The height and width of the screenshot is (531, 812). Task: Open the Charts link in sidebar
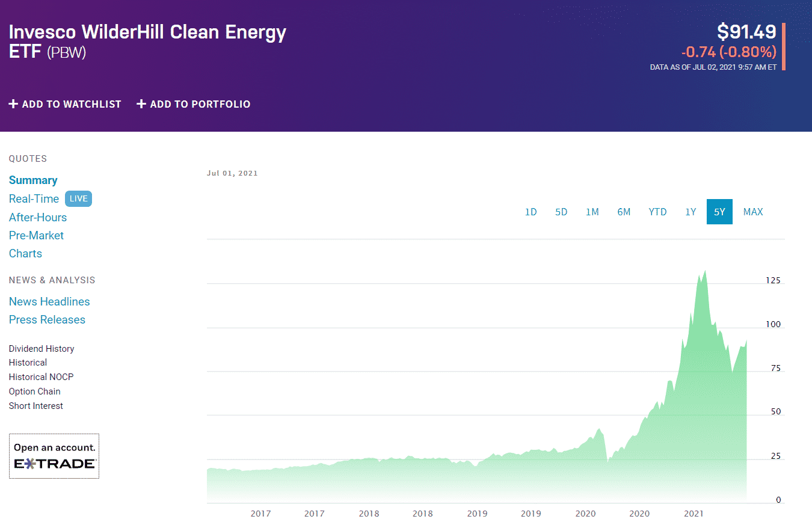(25, 253)
